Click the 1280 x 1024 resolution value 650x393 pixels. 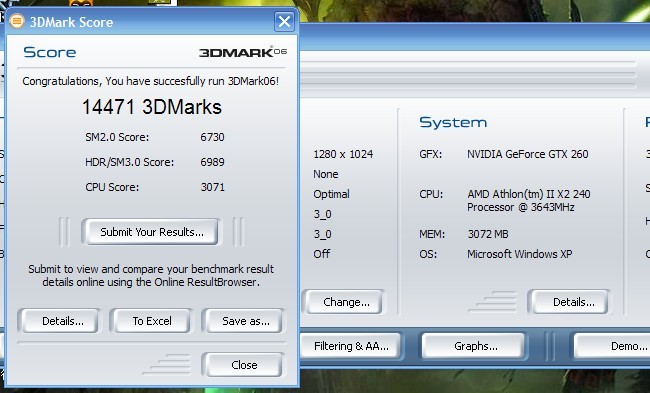click(343, 154)
